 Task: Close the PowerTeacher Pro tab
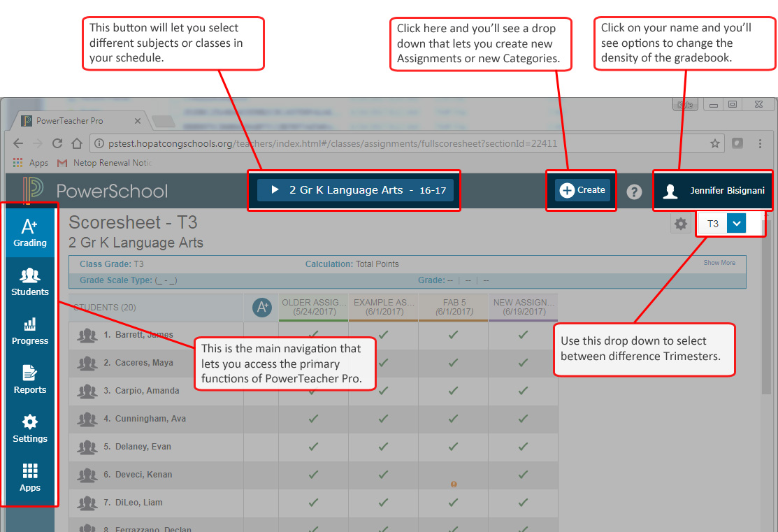138,121
